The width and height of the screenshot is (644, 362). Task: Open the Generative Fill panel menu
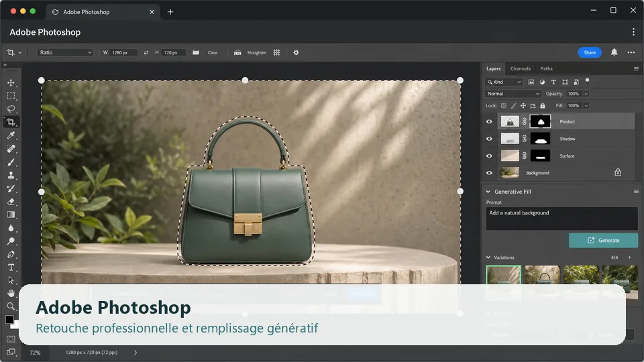tap(636, 192)
